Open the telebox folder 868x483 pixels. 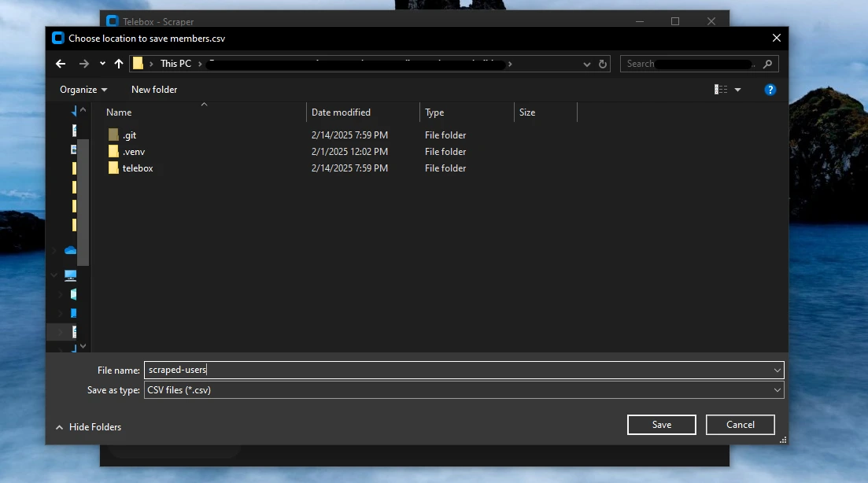[138, 168]
